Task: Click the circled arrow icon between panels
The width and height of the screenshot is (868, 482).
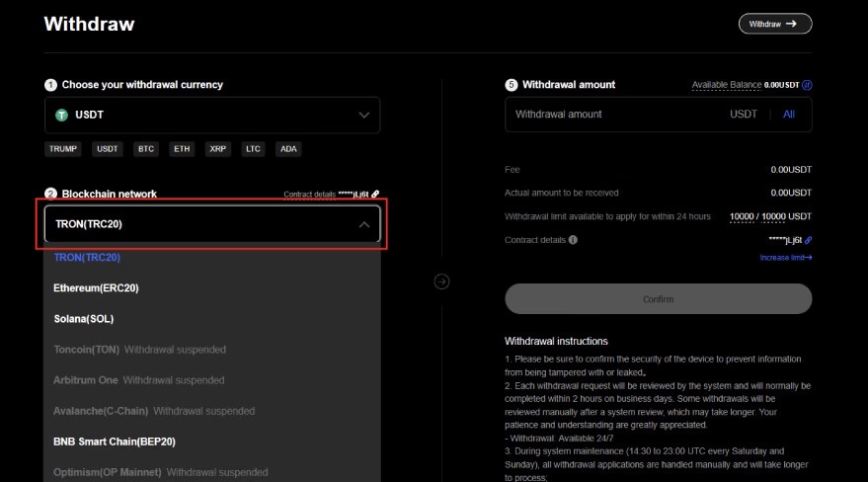Action: pyautogui.click(x=441, y=281)
